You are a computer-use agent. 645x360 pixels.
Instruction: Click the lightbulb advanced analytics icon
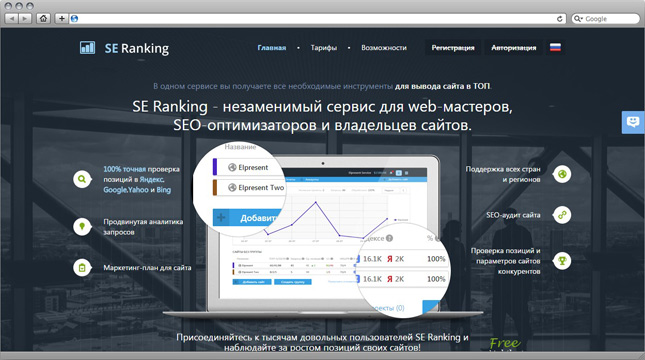coord(82,227)
